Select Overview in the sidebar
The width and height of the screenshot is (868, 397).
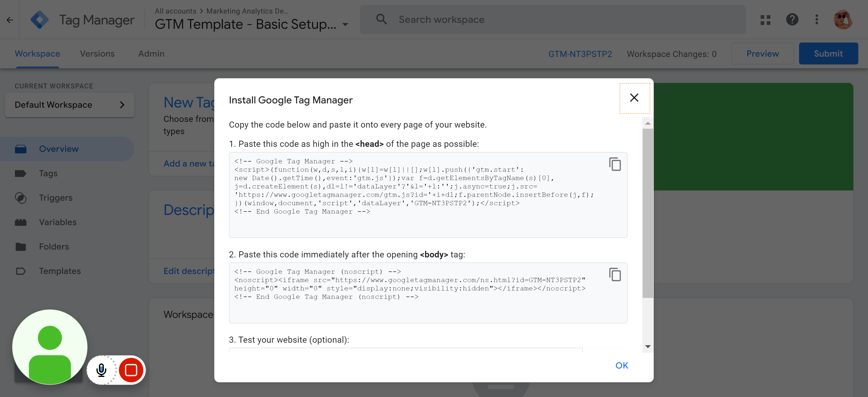pos(67,149)
